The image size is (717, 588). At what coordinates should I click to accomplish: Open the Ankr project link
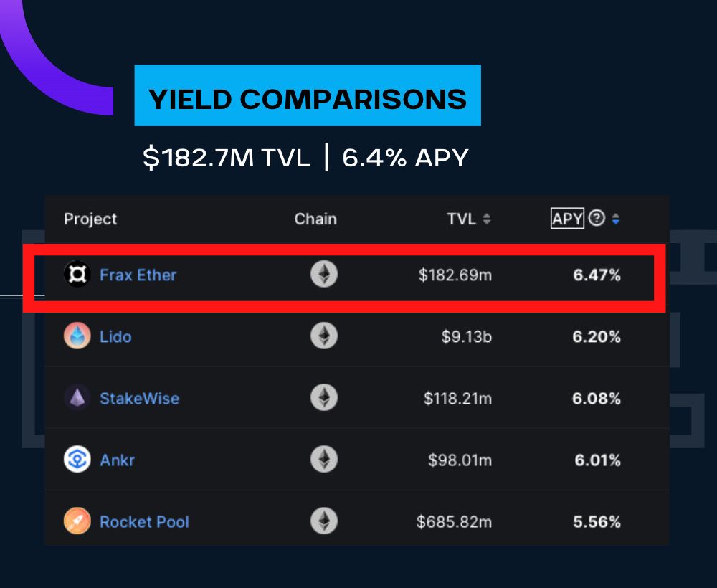pos(117,460)
